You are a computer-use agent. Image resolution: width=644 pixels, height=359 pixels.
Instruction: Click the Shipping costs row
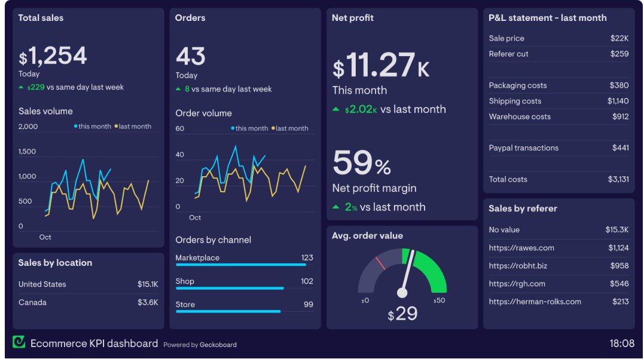pyautogui.click(x=558, y=101)
